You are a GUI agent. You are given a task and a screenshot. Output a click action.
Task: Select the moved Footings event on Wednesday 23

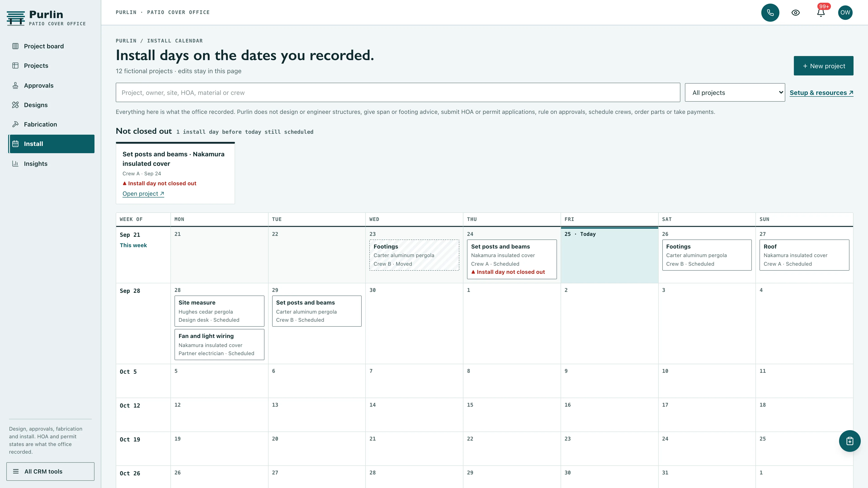click(x=414, y=255)
